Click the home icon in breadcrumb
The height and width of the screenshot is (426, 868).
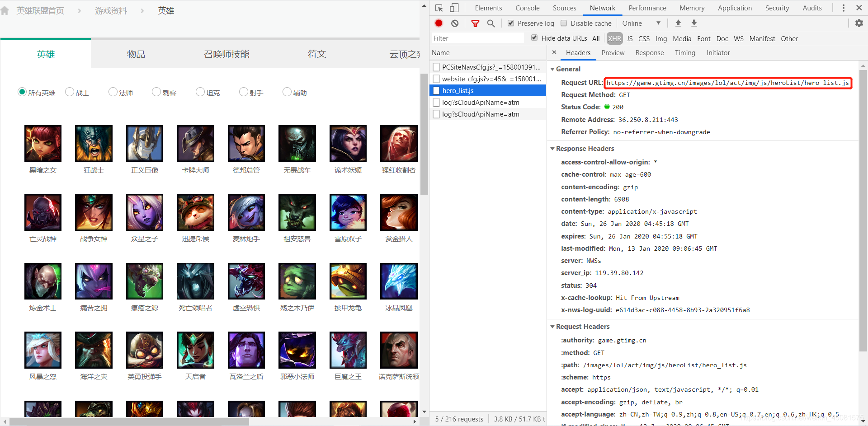coord(5,10)
